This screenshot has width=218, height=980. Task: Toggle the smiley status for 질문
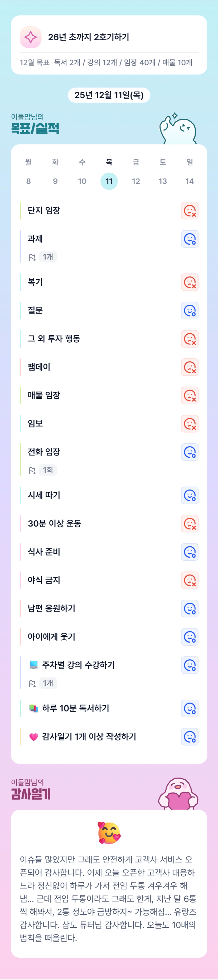pos(190,310)
